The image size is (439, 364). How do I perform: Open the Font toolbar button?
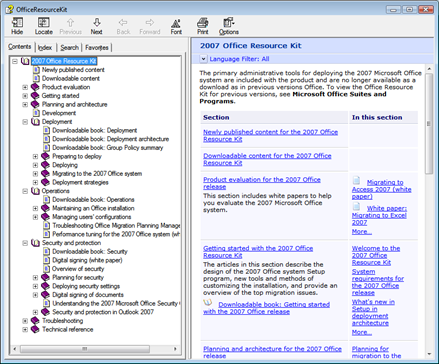[x=176, y=26]
